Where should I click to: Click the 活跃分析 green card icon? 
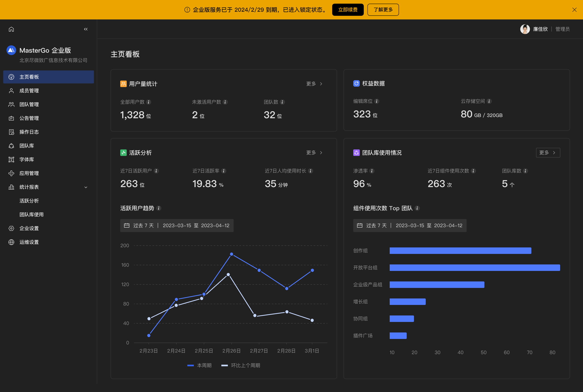(123, 152)
